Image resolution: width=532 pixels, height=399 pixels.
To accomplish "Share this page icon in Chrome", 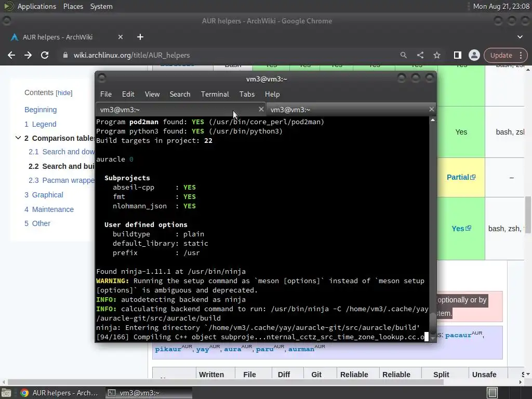I will click(420, 55).
